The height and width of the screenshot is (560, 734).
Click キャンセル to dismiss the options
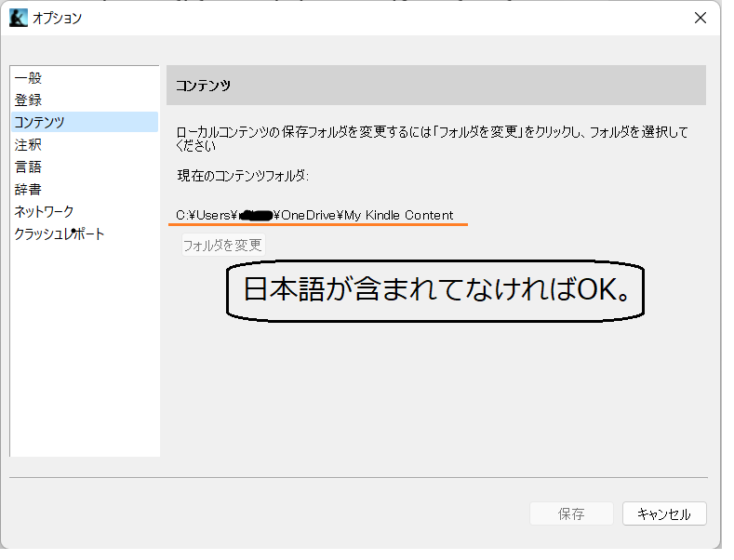click(x=664, y=514)
